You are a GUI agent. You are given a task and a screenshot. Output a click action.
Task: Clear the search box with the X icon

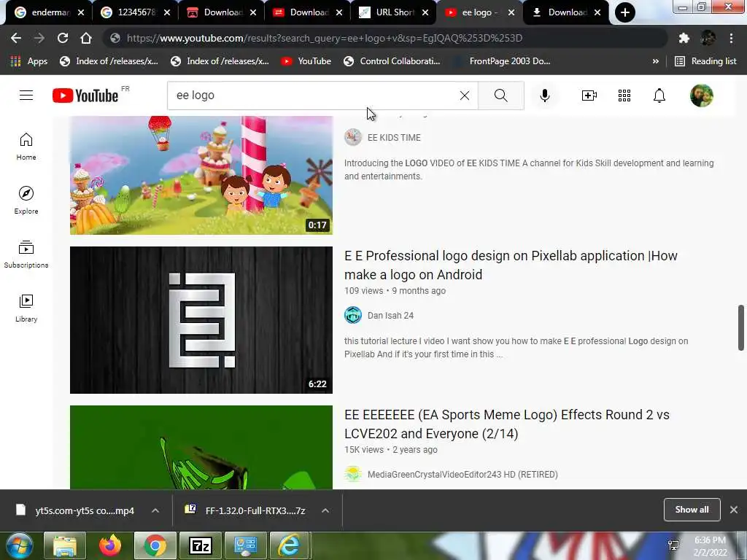pyautogui.click(x=465, y=96)
